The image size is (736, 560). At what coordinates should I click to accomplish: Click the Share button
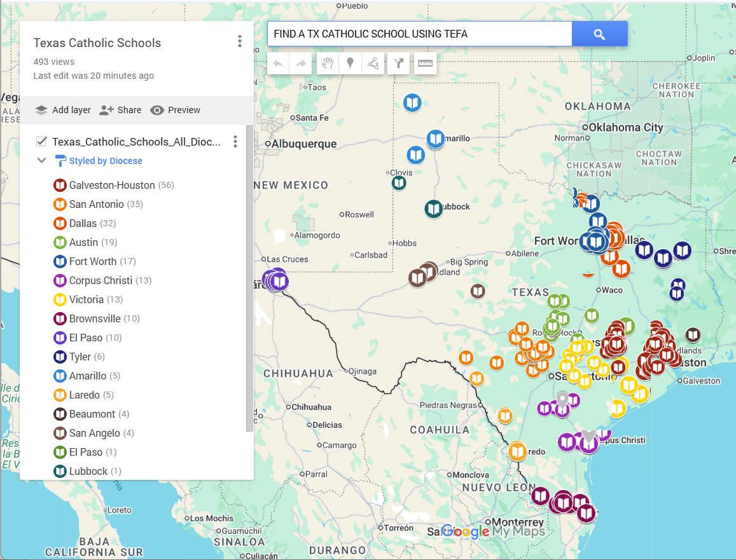[x=120, y=110]
